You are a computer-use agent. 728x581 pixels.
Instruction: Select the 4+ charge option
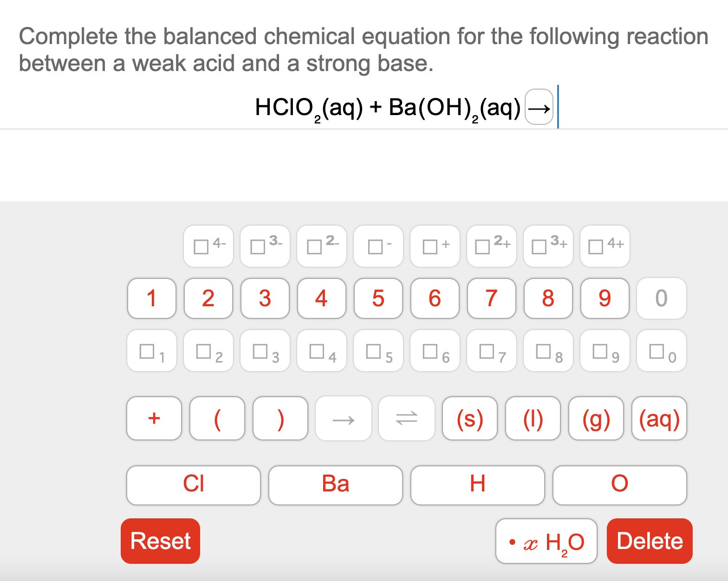tap(604, 246)
